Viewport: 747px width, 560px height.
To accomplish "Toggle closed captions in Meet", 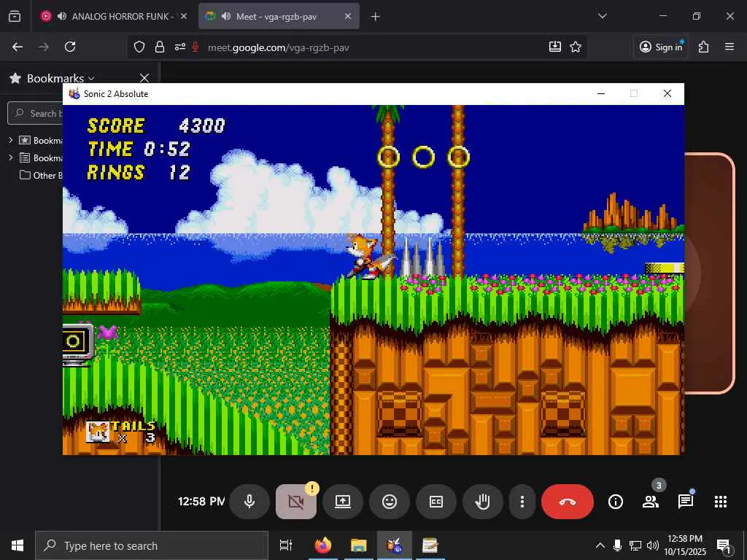I will (436, 502).
